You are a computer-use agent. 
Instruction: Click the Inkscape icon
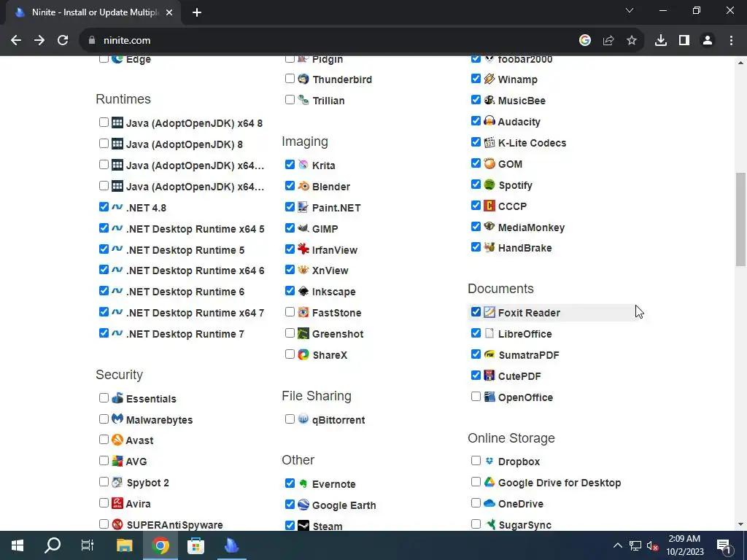pos(303,291)
